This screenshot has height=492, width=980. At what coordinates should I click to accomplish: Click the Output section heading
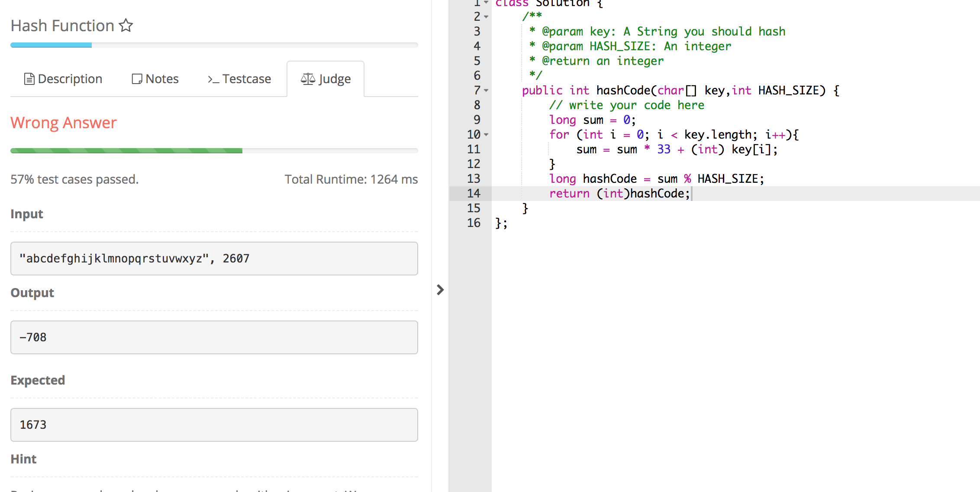[32, 293]
